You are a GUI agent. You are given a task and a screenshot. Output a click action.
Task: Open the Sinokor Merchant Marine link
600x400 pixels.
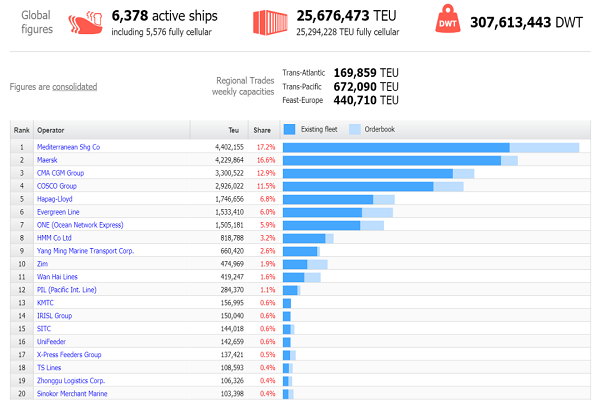tap(72, 393)
